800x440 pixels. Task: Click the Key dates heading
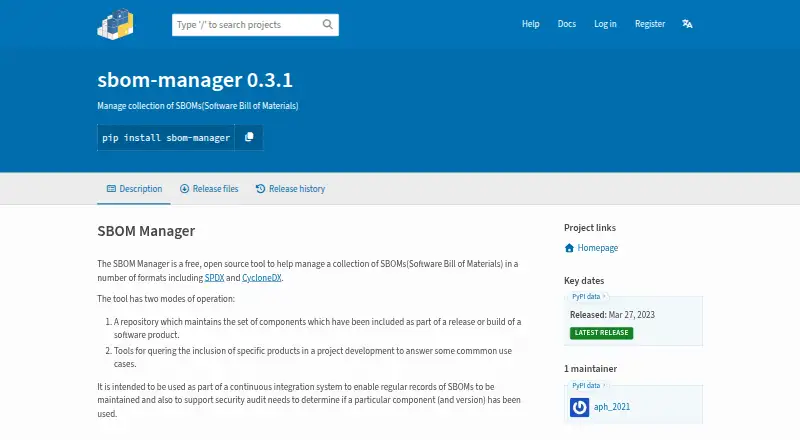[x=584, y=281]
